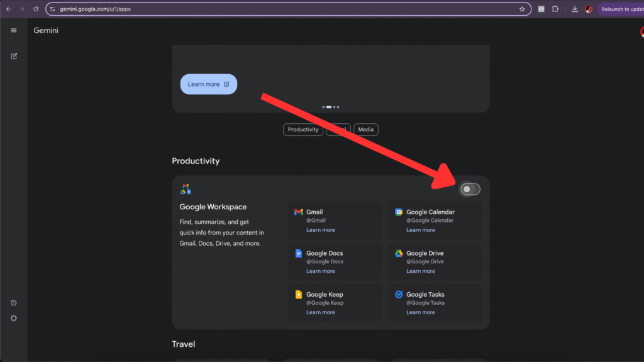Click the Productivity section heading

pyautogui.click(x=196, y=161)
